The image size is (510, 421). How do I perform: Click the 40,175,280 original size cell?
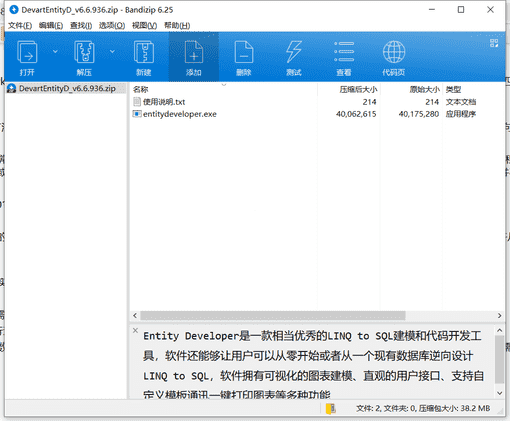[419, 114]
